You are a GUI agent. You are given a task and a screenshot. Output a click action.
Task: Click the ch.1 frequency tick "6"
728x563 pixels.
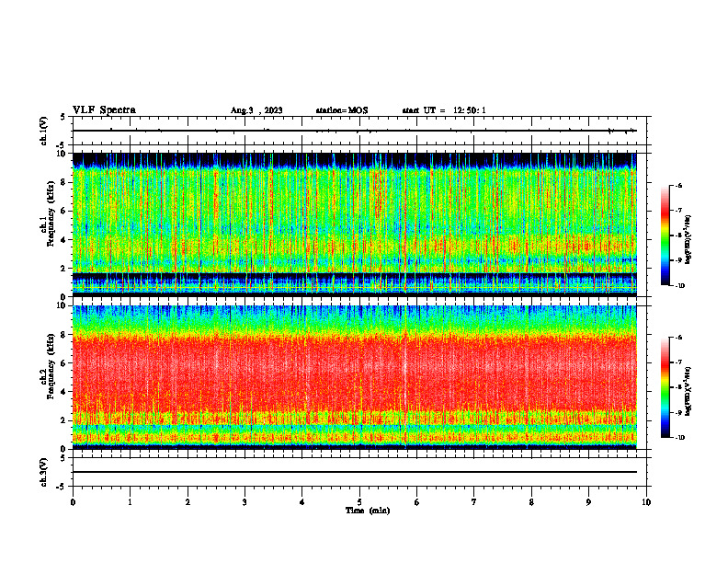coord(63,211)
